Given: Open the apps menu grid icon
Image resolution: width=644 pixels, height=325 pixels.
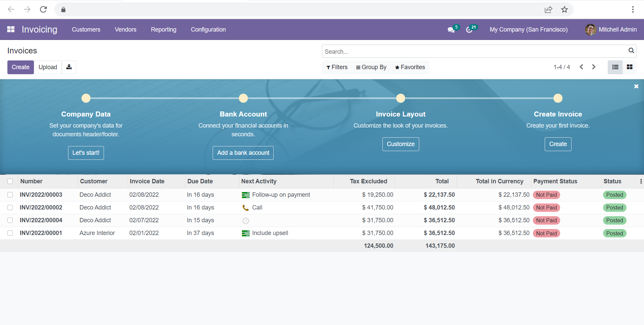Looking at the screenshot, I should click(x=11, y=30).
